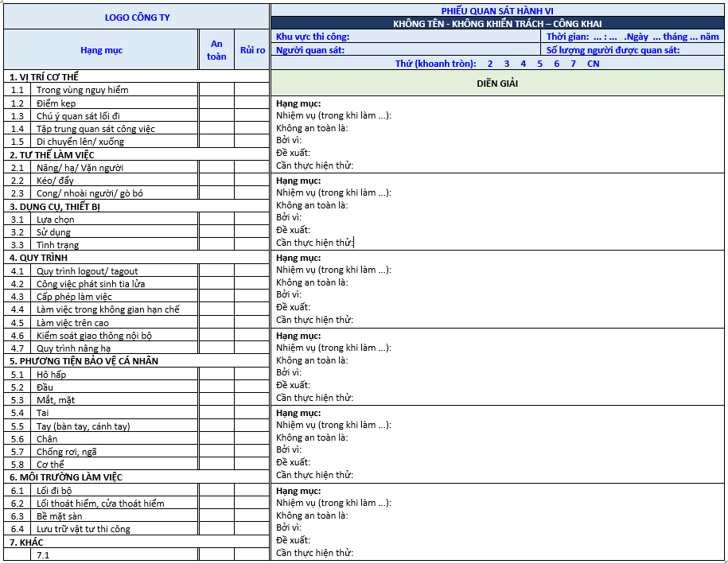Select the LOGO CÔNG TY cell
This screenshot has height=564, width=728.
[x=137, y=17]
